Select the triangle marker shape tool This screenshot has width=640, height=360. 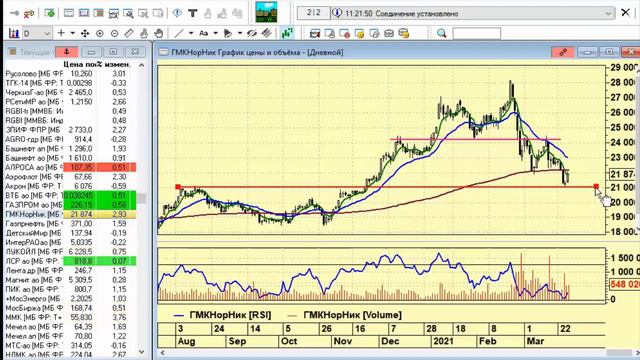click(x=228, y=33)
